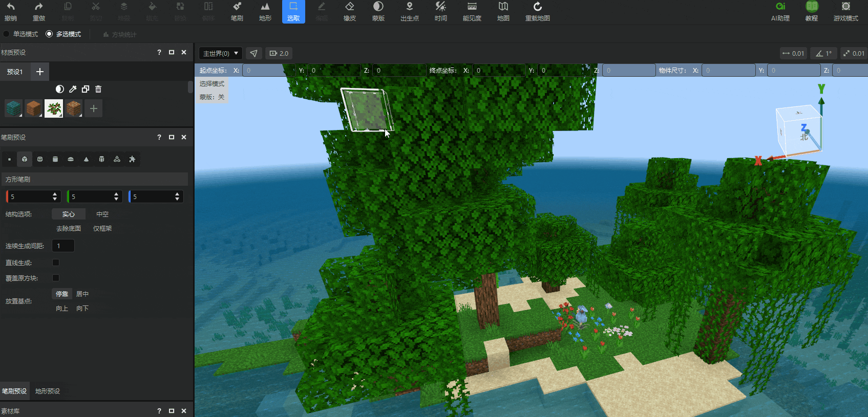868x417 pixels.
Task: Click the 方块统计 block statistics button
Action: 120,34
